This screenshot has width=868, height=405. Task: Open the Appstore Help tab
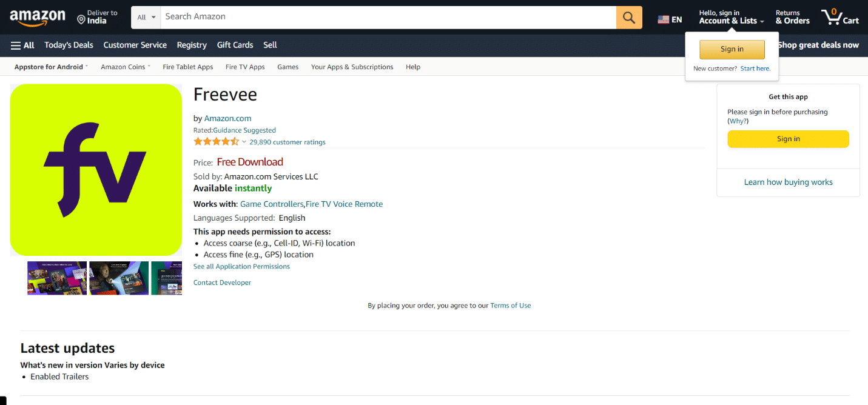coord(413,67)
